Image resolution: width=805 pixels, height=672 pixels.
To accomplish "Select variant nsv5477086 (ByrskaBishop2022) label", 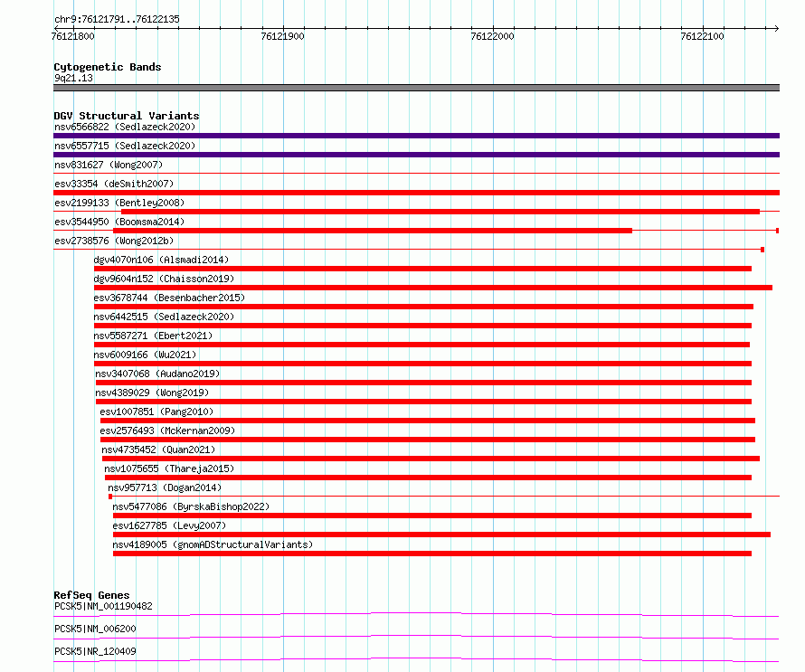I will click(x=191, y=506).
